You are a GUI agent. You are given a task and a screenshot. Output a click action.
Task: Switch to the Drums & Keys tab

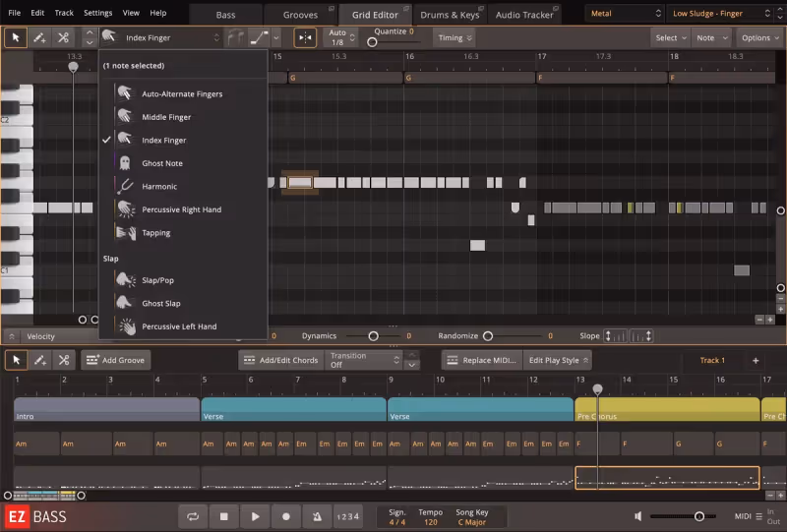450,15
